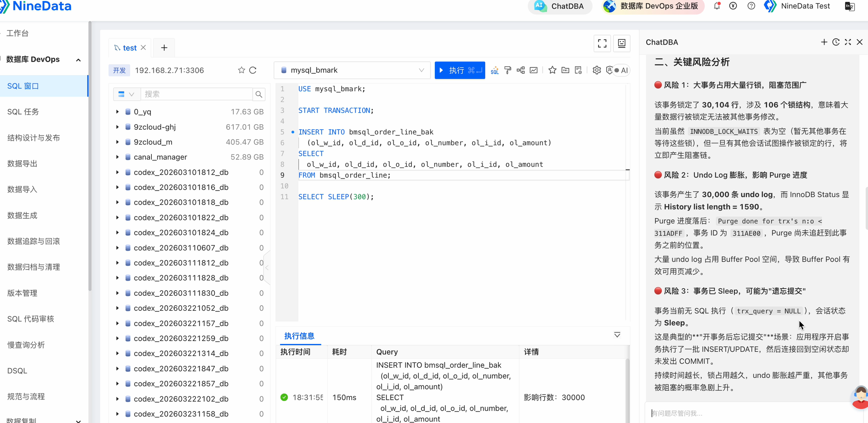Refresh the data source connection
The width and height of the screenshot is (868, 423).
point(253,70)
